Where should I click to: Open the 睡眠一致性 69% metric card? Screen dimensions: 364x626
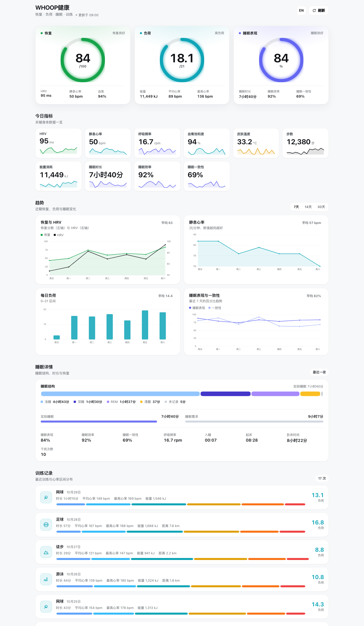point(207,176)
